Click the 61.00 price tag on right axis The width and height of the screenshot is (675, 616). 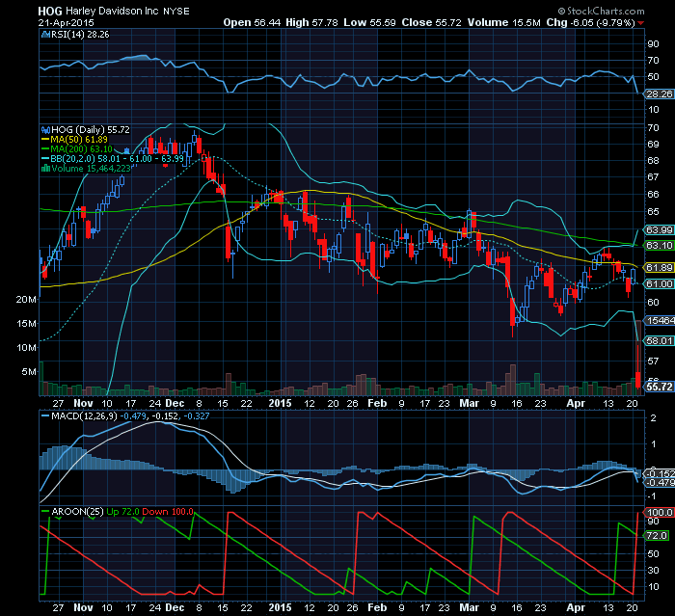tap(659, 283)
